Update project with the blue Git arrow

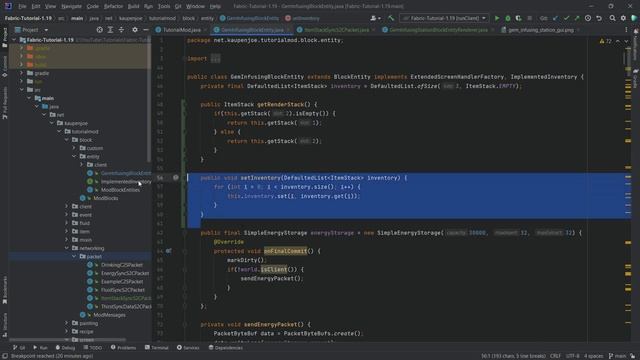coord(555,18)
